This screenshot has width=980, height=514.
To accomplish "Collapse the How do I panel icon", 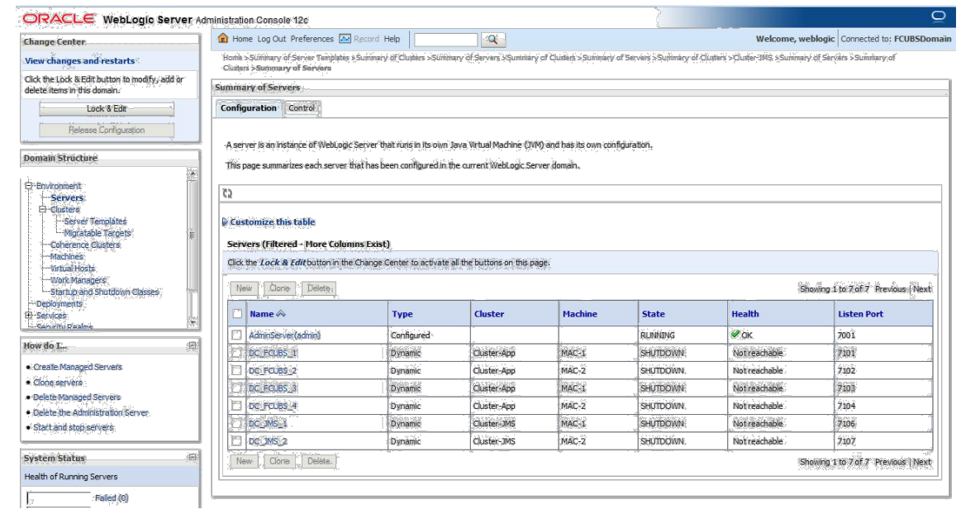I will coord(192,345).
